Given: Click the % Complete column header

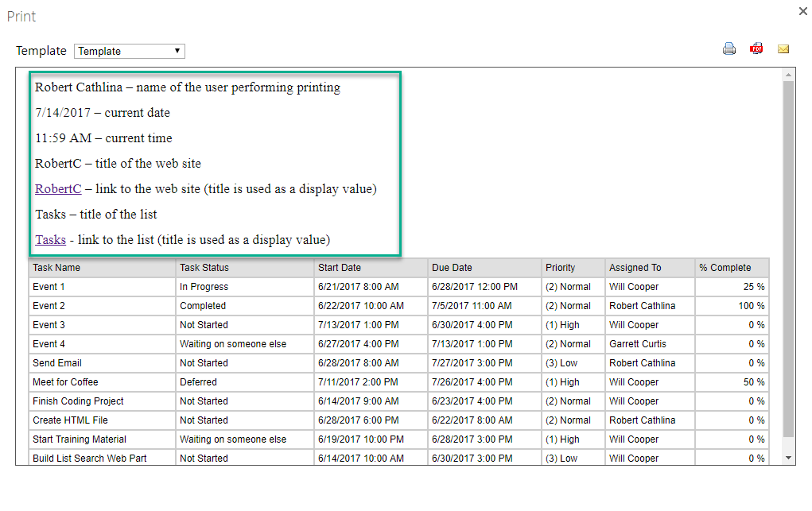Looking at the screenshot, I should pyautogui.click(x=732, y=268).
